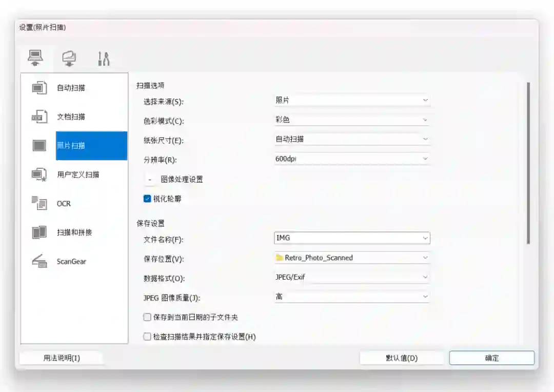Screen dimensions: 554x392
Task: Collapse the 图像处理设置 section toggle
Action: (x=150, y=180)
